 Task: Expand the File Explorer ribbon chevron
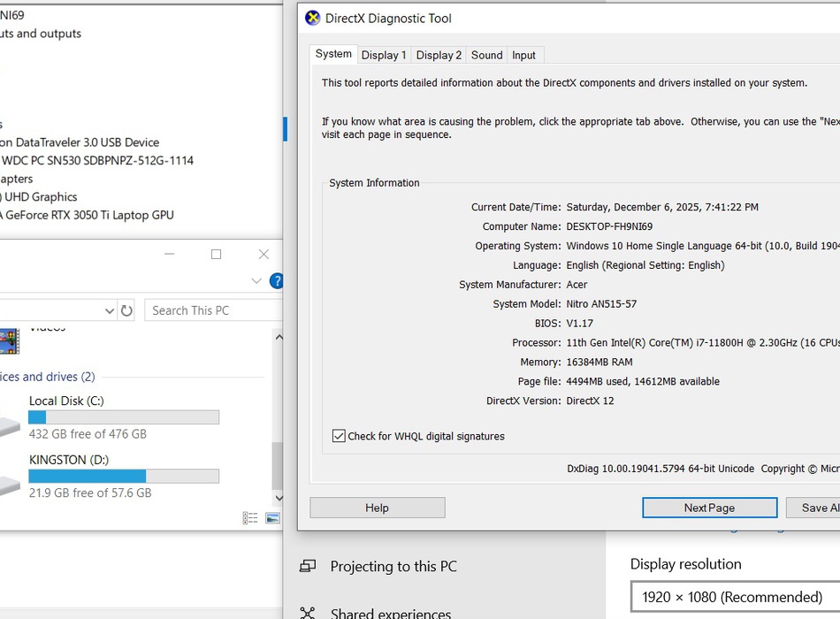coord(256,281)
